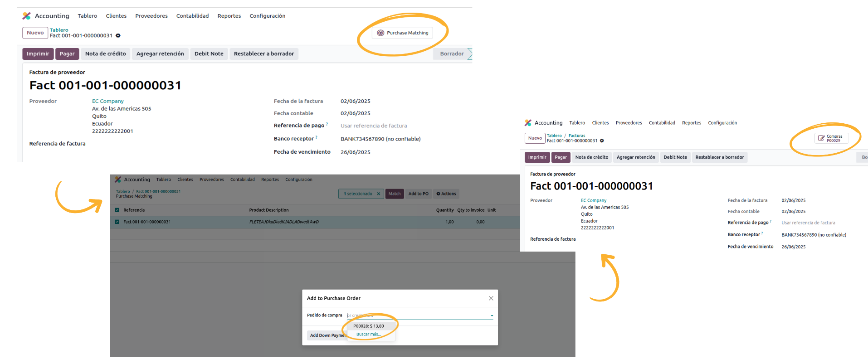
Task: Open Reportes menu above the Purchase Matching list
Action: pos(270,179)
